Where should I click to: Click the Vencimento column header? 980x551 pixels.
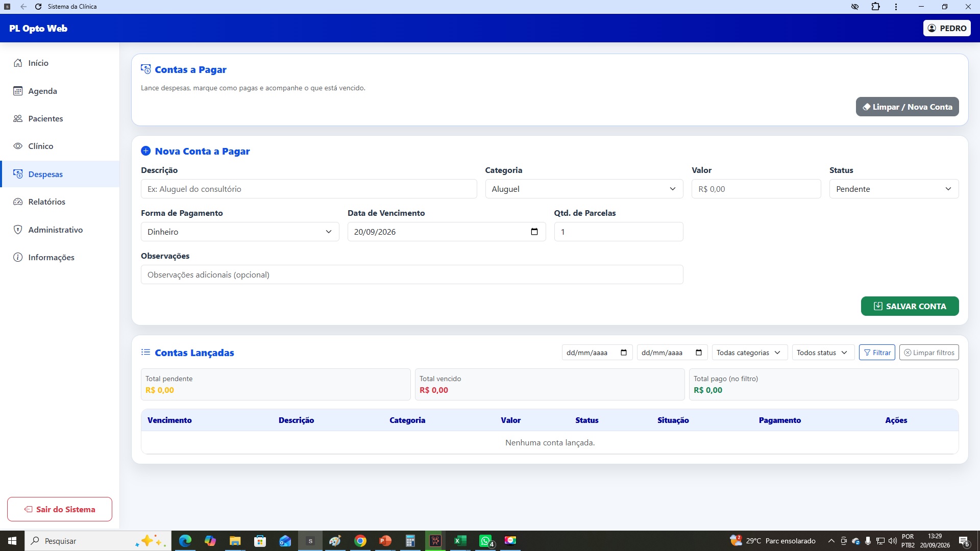point(169,420)
